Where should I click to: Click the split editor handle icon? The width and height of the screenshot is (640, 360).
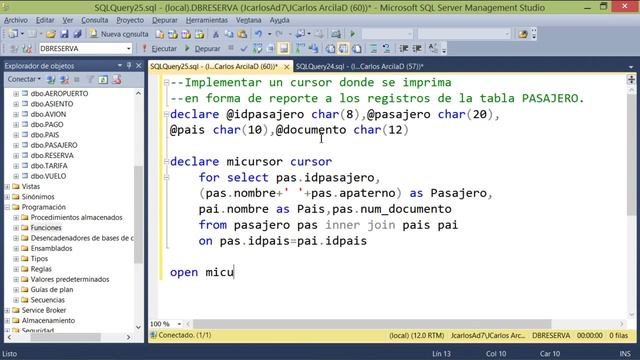click(631, 79)
